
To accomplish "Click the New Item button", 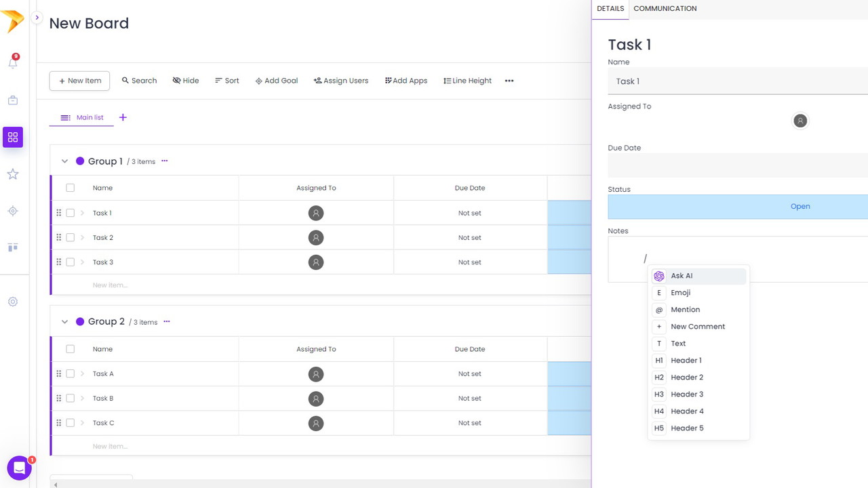I will click(x=79, y=81).
